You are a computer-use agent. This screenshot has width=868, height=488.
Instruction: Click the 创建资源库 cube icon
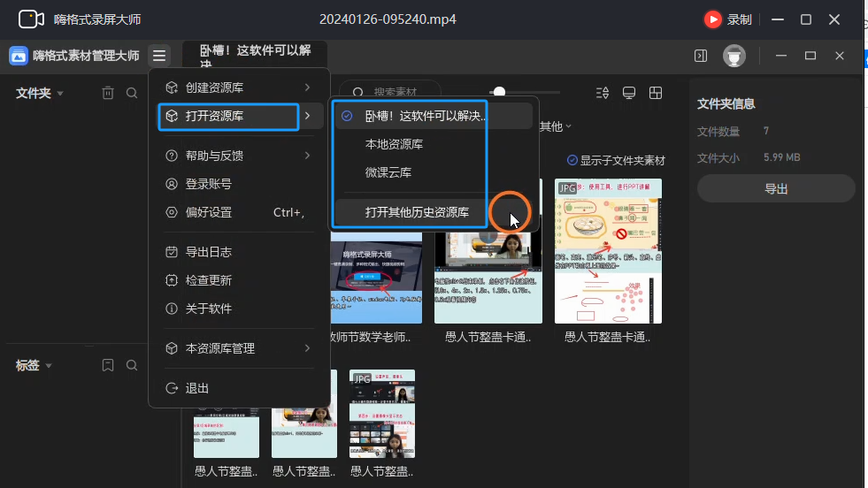coord(172,88)
